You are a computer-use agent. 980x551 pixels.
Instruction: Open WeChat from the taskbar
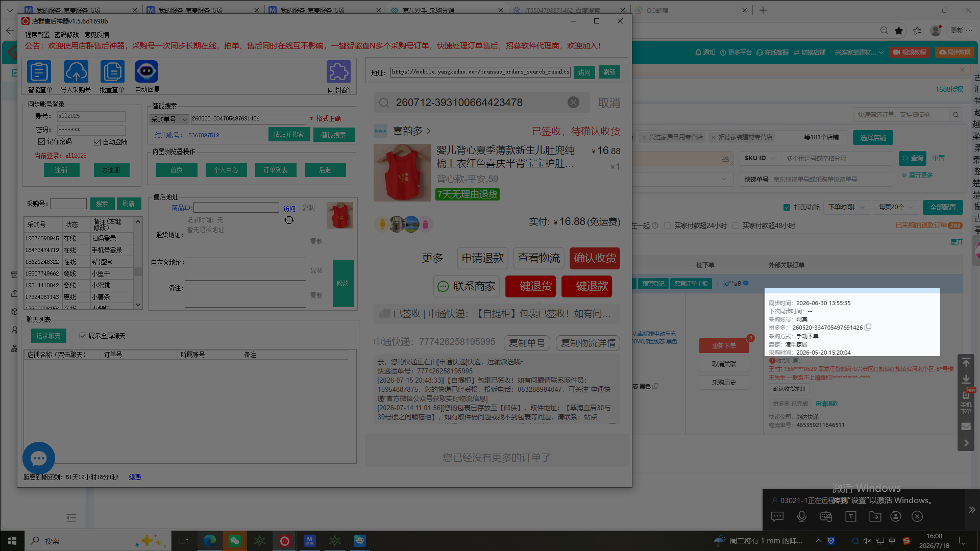(235, 541)
